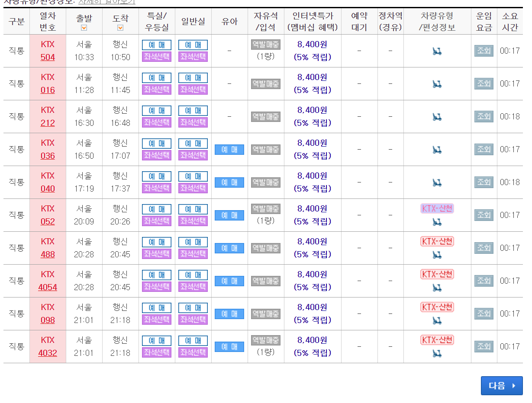The height and width of the screenshot is (403, 532).
Task: Click 인터넷특가 column header
Action: tap(313, 21)
